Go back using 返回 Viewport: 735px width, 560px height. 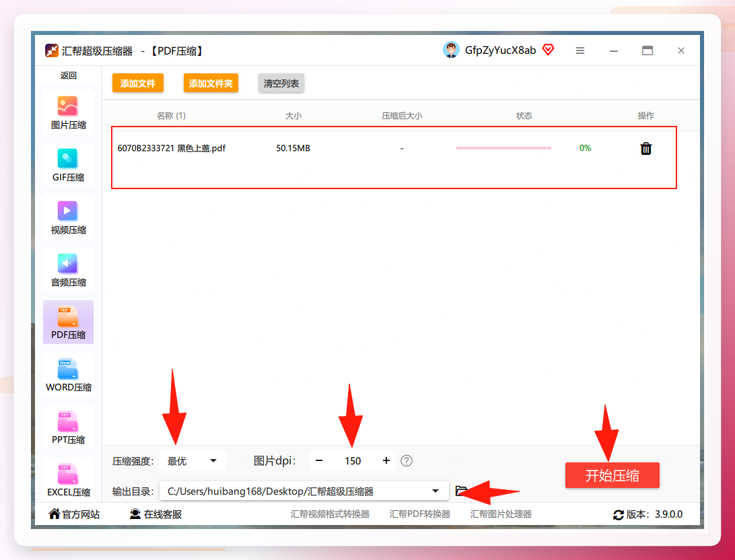pos(69,75)
